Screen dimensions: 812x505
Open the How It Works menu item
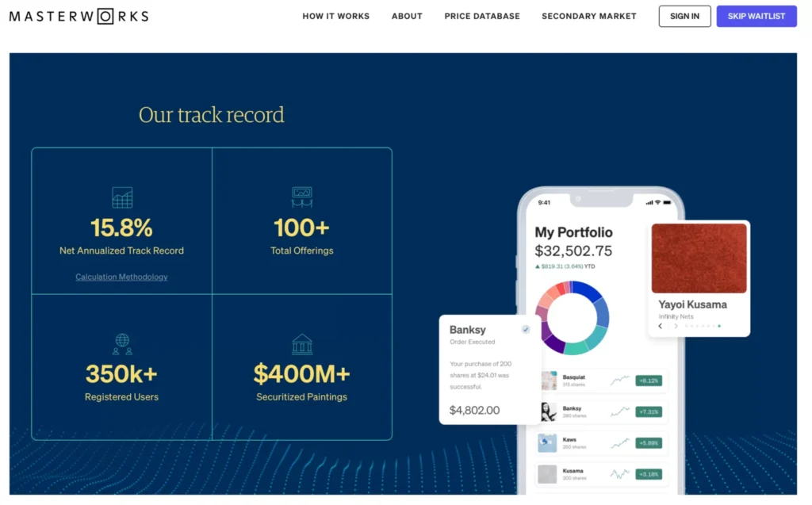click(336, 16)
